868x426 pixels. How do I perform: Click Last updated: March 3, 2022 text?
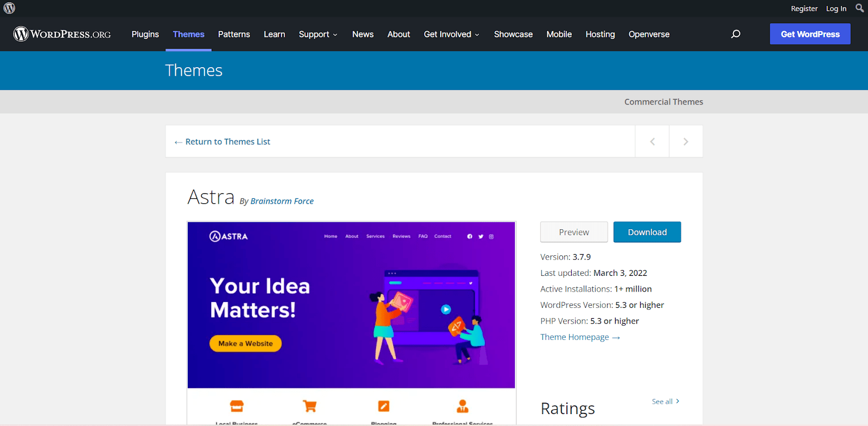[593, 273]
